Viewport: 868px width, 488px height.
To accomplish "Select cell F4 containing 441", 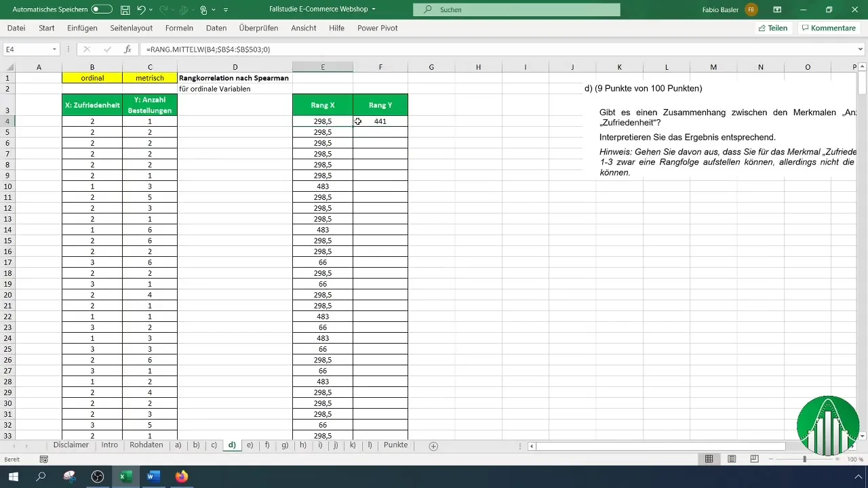I will pos(380,121).
